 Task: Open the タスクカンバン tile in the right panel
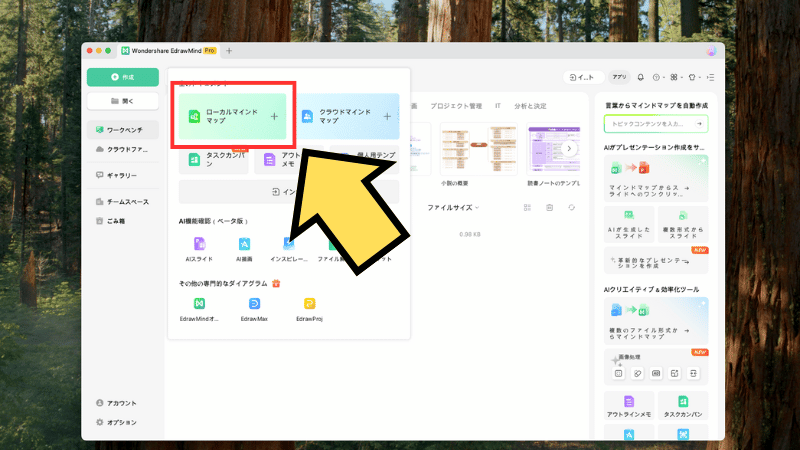point(683,406)
